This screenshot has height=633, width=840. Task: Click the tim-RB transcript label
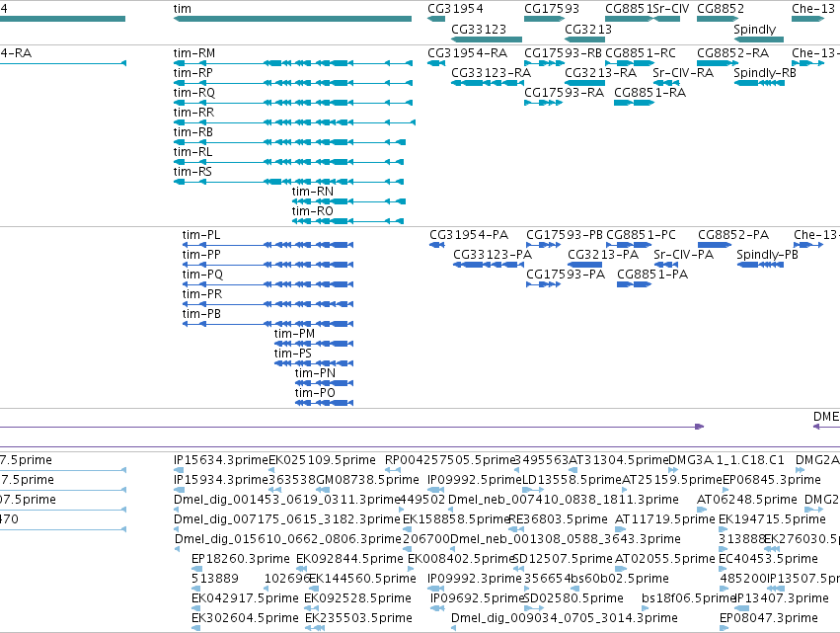[x=192, y=132]
